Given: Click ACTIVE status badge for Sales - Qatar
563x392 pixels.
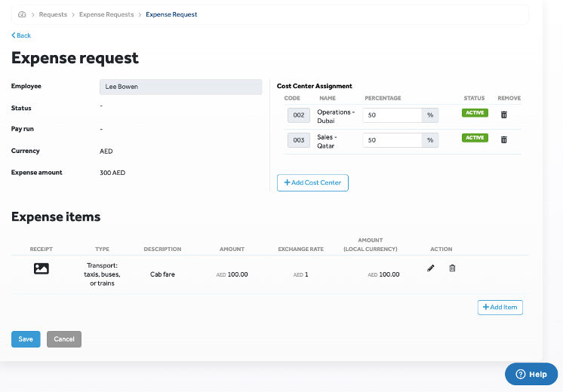Looking at the screenshot, I should tap(475, 138).
